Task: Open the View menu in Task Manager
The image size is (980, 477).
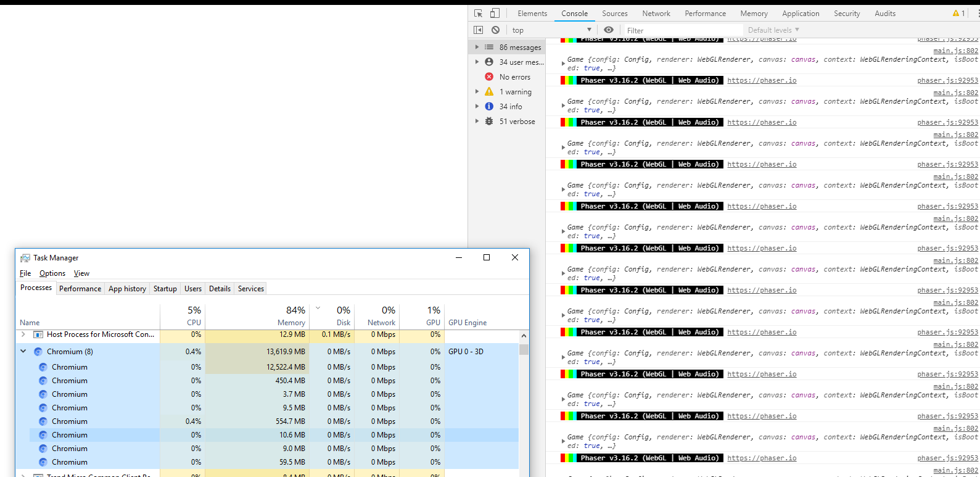Action: coord(81,273)
